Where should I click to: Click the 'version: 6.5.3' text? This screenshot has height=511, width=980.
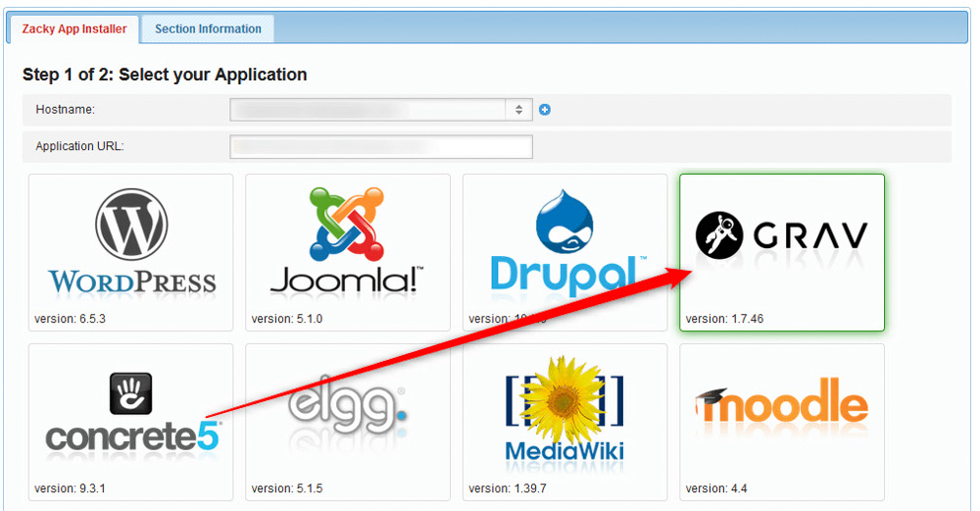[x=70, y=319]
